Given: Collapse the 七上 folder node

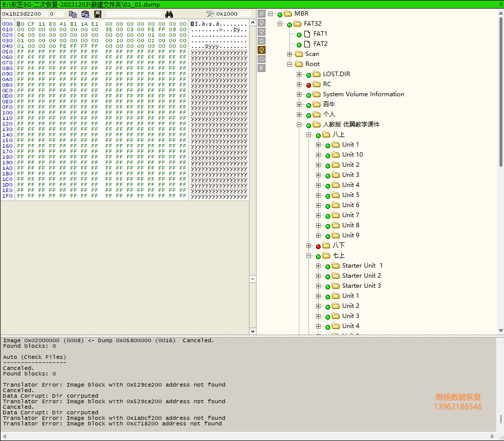Looking at the screenshot, I should pos(309,256).
